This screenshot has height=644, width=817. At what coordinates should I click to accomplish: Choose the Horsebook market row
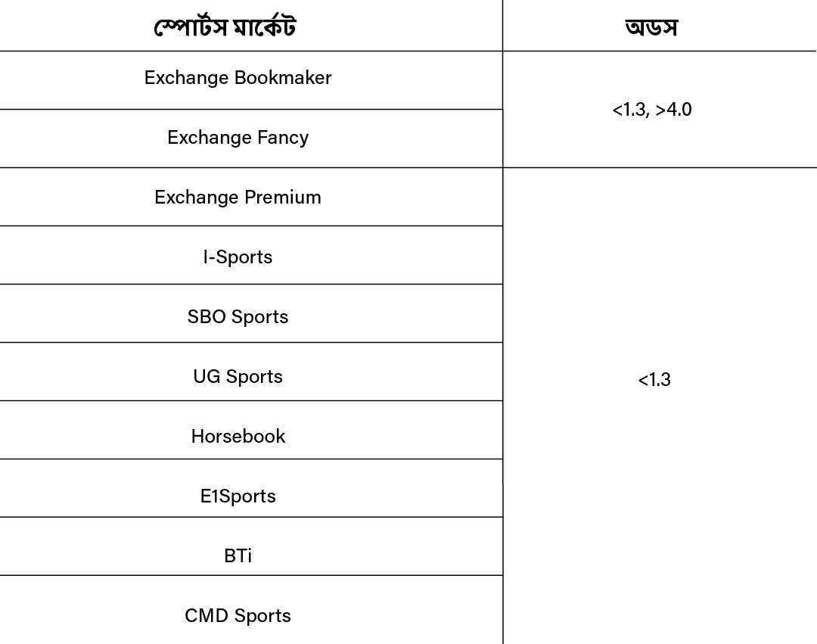click(x=238, y=437)
